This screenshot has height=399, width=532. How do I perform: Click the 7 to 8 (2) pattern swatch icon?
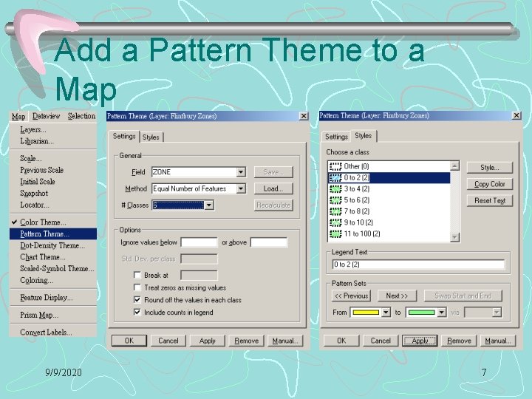tap(335, 211)
